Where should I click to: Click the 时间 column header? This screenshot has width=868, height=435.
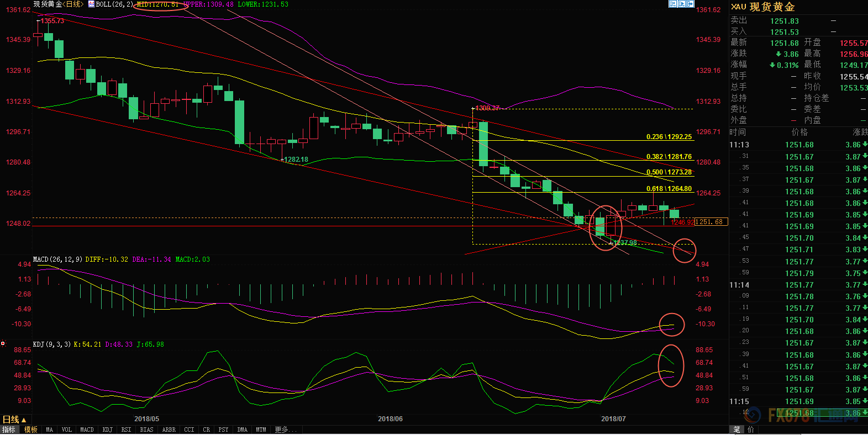pyautogui.click(x=738, y=132)
